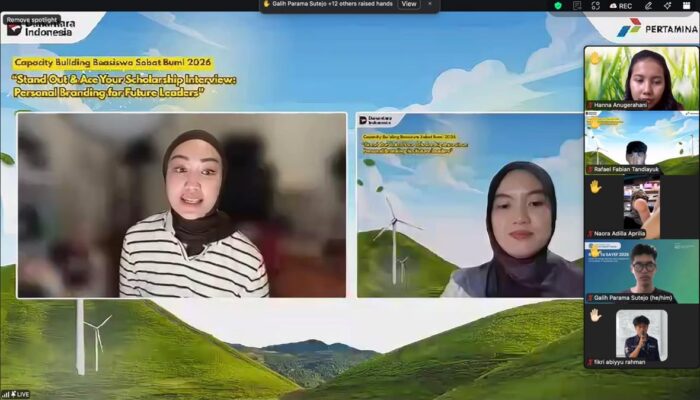Open the annotate pen icon
Image resolution: width=700 pixels, height=400 pixels.
(x=648, y=5)
